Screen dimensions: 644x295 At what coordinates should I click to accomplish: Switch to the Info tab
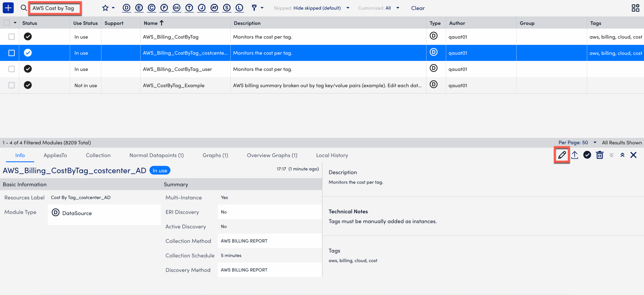(20, 155)
